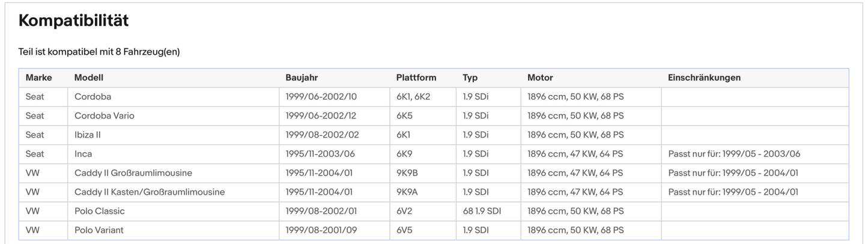The height and width of the screenshot is (244, 868).
Task: Click the Kompatibilität heading
Action: (73, 20)
